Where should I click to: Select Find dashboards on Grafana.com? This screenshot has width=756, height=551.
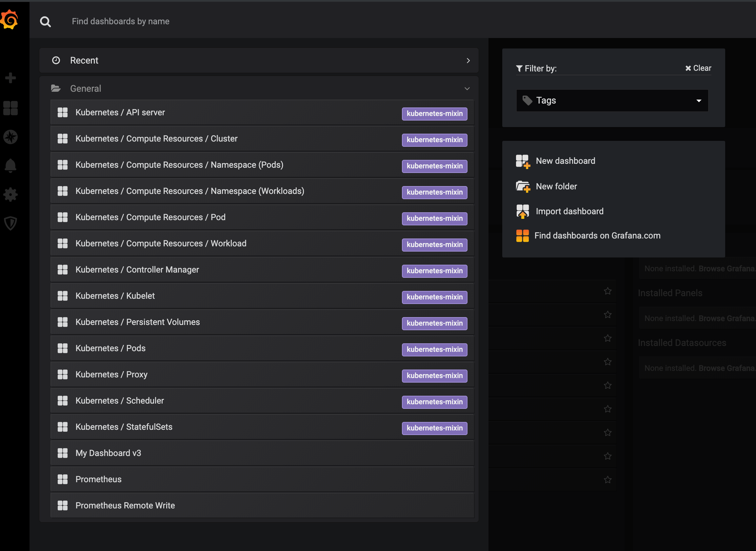click(x=597, y=236)
